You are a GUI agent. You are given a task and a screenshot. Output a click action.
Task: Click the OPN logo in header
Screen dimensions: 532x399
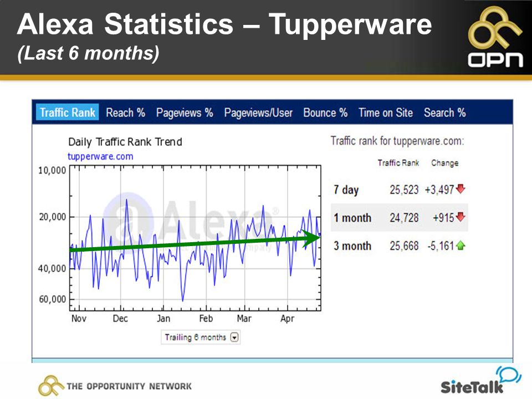(x=495, y=37)
